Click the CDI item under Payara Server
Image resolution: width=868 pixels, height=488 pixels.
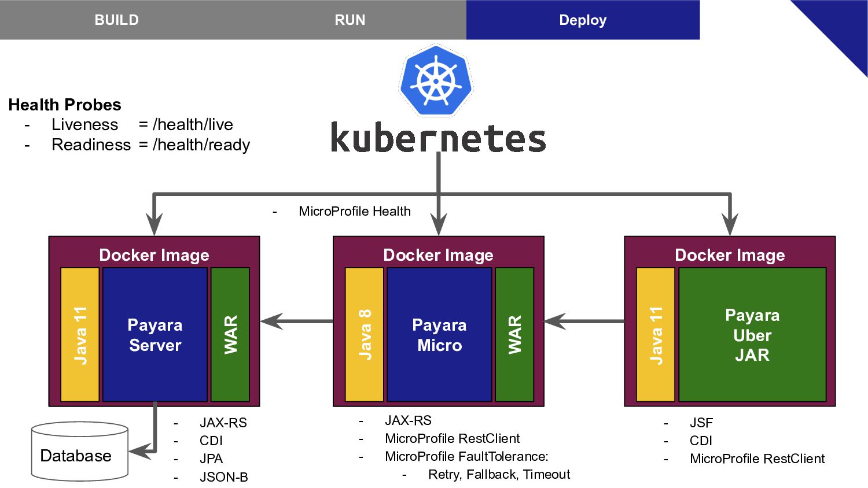pyautogui.click(x=211, y=441)
